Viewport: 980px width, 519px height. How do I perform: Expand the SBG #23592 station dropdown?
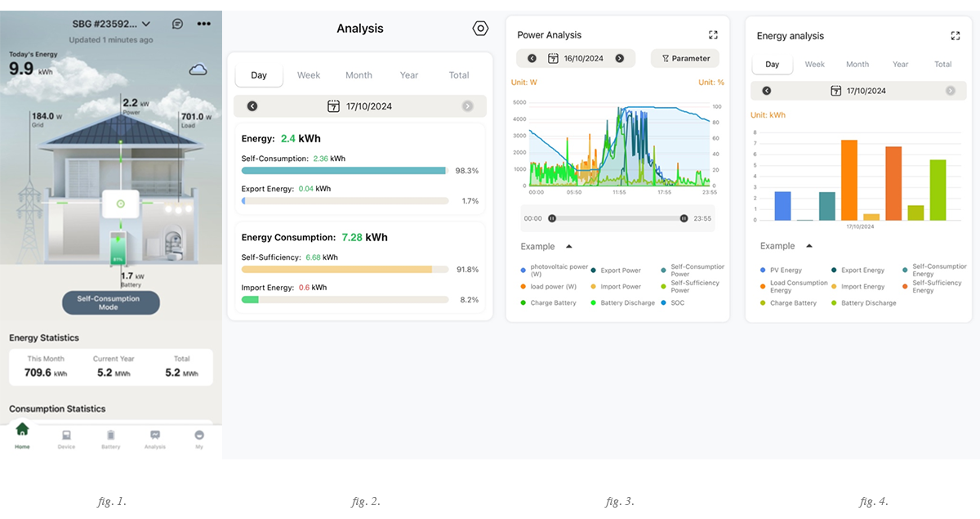point(111,24)
